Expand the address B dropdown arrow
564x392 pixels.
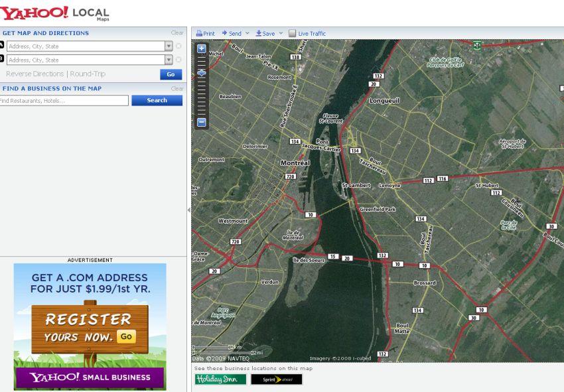[x=169, y=60]
